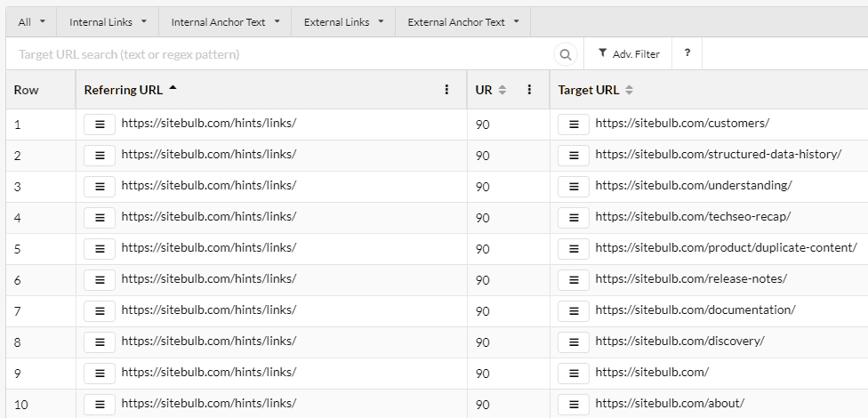Click the target URL sitebulb.com/release-notes/
Viewport: 868px width, 418px height.
(x=691, y=278)
